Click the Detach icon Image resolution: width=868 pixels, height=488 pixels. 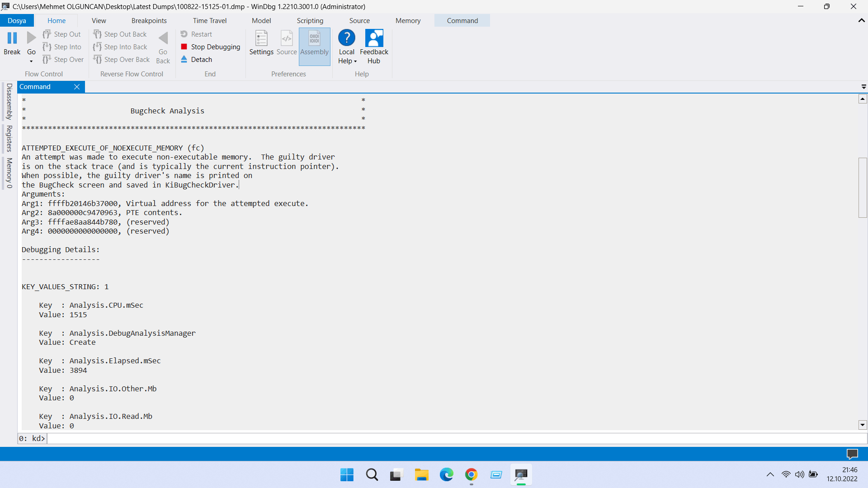pyautogui.click(x=184, y=59)
